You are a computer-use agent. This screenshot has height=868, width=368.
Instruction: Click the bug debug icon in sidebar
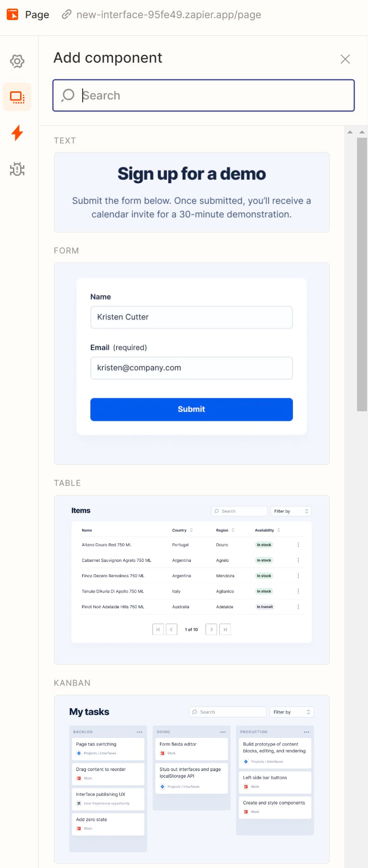point(17,169)
